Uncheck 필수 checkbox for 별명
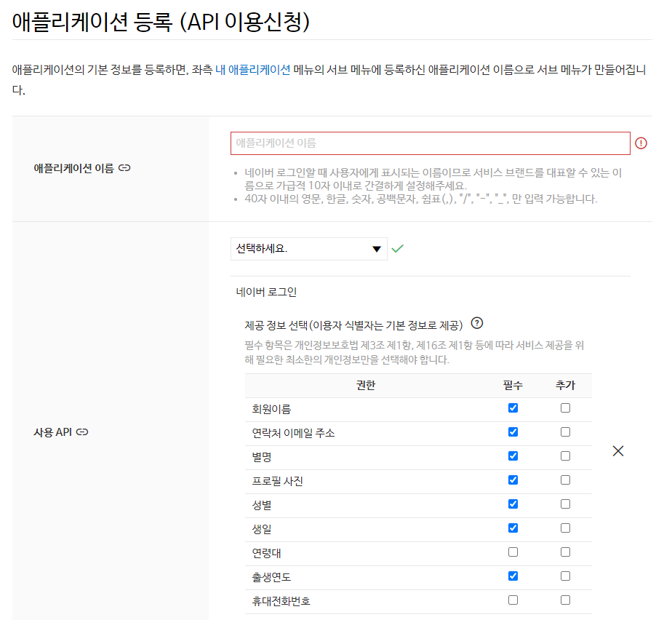 (513, 456)
